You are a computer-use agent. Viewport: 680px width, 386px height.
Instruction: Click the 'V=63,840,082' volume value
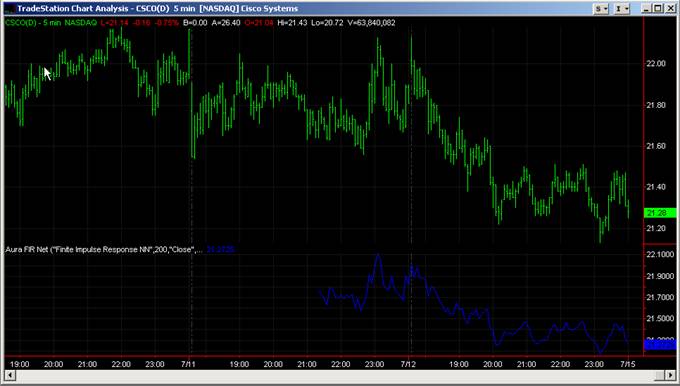(372, 23)
